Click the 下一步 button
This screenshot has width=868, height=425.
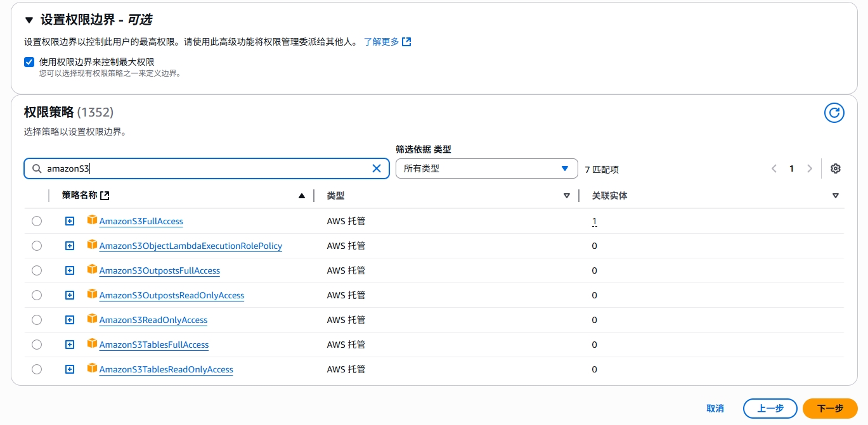click(x=830, y=409)
